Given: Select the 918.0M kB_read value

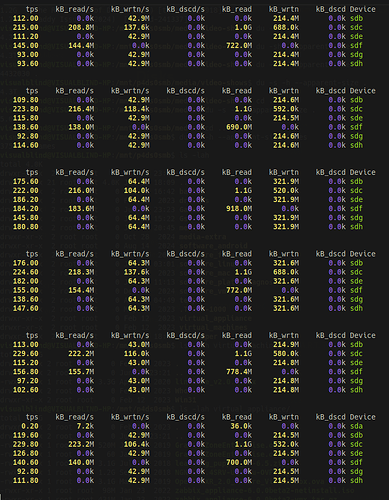Looking at the screenshot, I should pyautogui.click(x=239, y=209).
